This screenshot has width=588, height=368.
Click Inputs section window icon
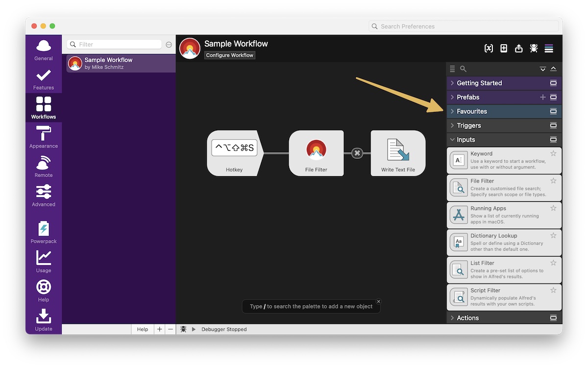(553, 140)
